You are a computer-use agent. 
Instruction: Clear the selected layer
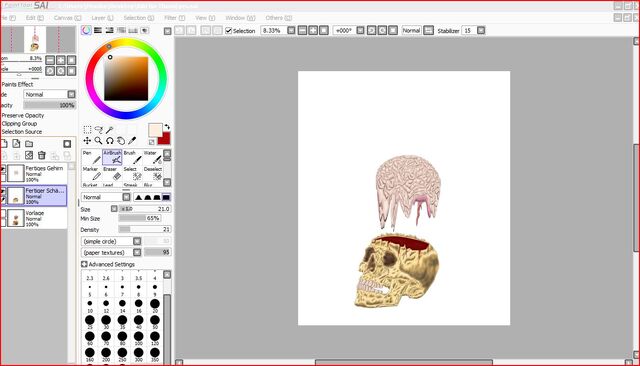click(29, 155)
